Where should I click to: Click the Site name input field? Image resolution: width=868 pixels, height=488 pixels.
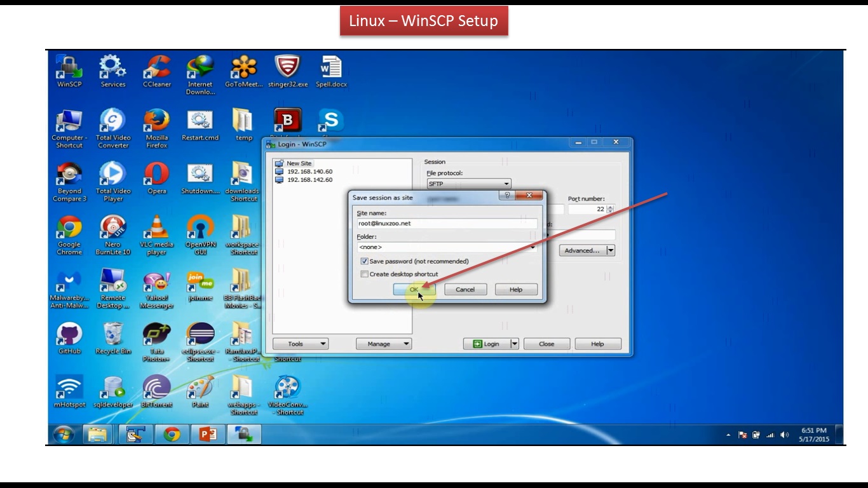[447, 224]
